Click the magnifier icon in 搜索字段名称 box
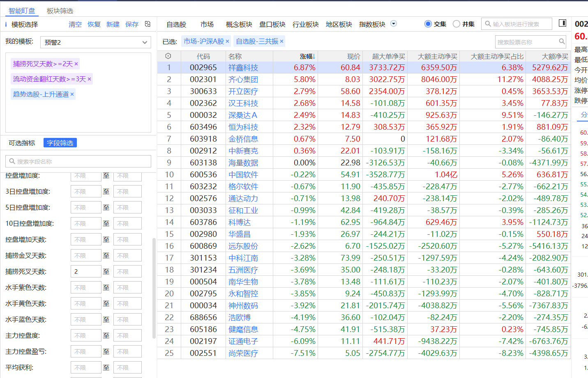 coord(12,161)
